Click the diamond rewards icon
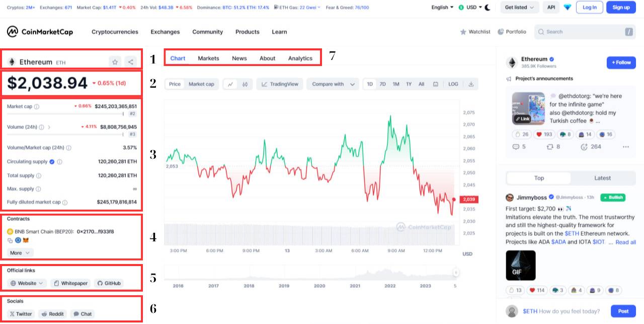 pyautogui.click(x=568, y=8)
